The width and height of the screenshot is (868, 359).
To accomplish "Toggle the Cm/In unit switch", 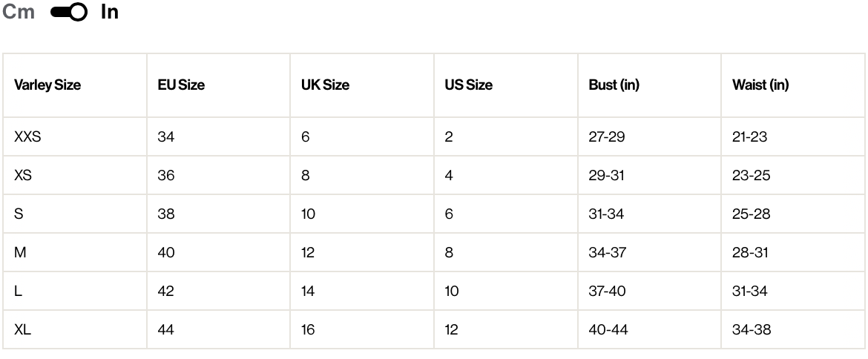I will pos(68,13).
